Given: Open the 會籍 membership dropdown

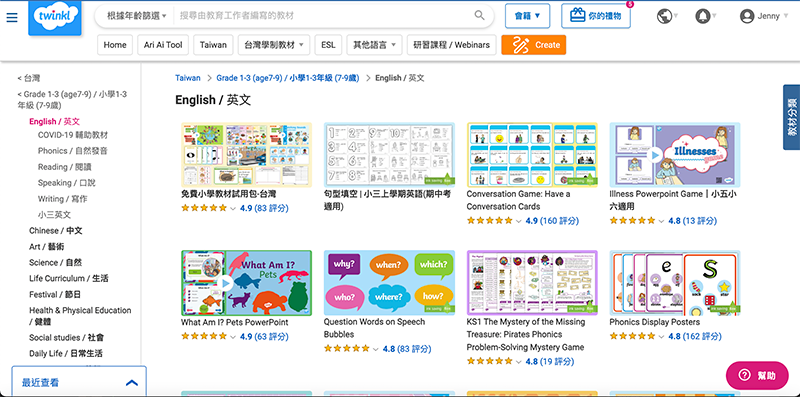Looking at the screenshot, I should [x=528, y=16].
